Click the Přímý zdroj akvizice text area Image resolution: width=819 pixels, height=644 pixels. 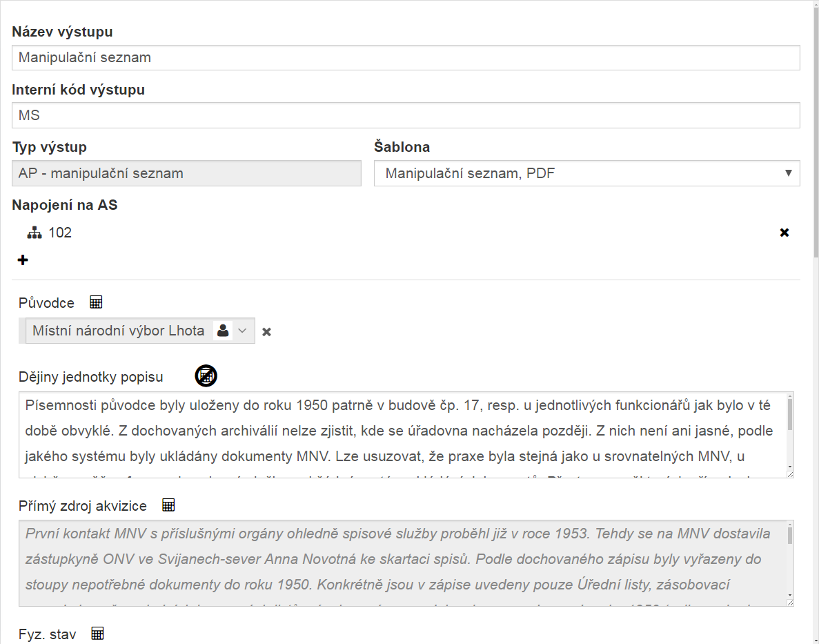tap(400, 563)
